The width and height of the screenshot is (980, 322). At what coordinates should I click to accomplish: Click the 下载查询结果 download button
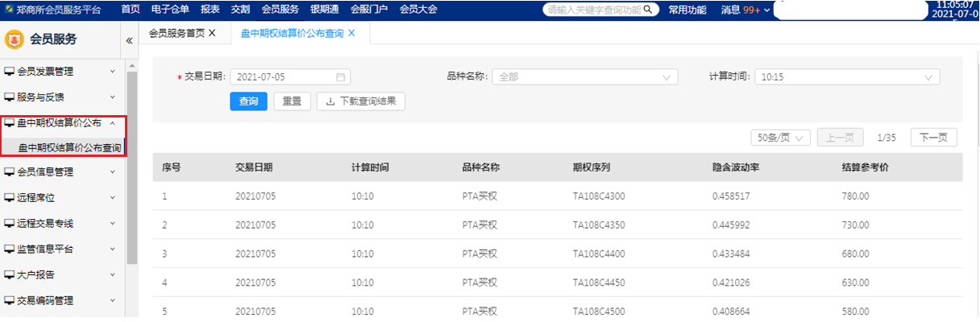coord(361,101)
